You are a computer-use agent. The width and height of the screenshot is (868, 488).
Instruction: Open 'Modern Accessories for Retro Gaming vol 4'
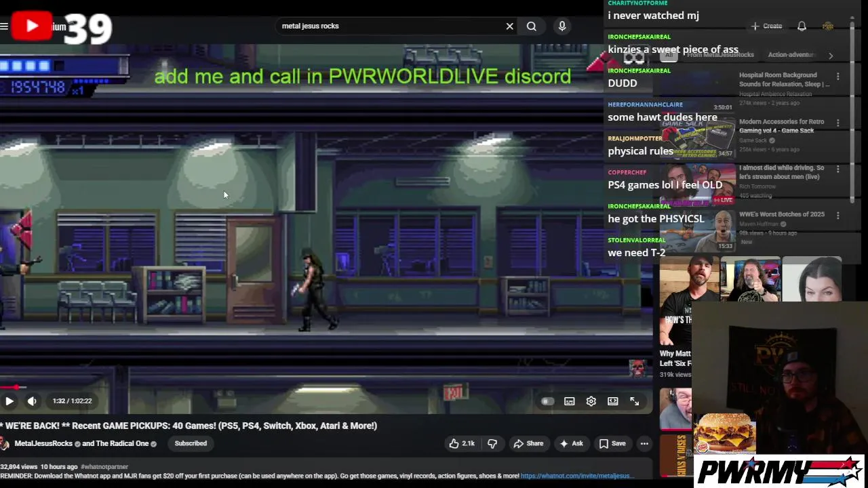(781, 126)
